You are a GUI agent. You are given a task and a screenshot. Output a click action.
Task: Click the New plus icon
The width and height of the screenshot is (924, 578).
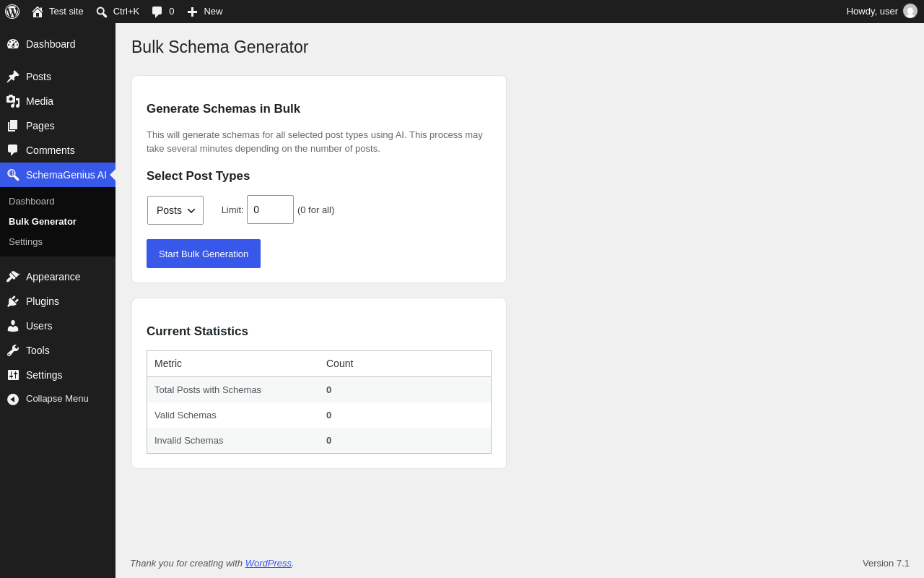(x=192, y=12)
